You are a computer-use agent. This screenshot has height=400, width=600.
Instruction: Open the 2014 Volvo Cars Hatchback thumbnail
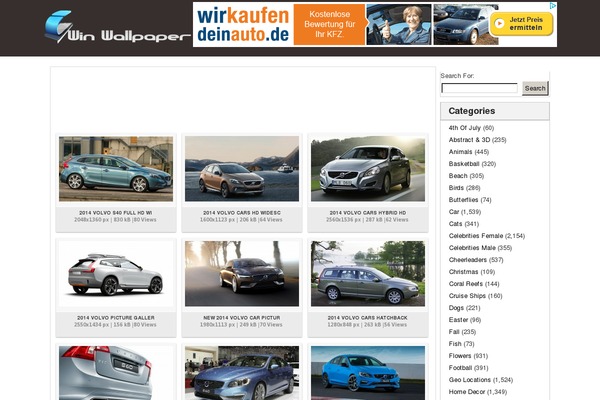click(368, 274)
